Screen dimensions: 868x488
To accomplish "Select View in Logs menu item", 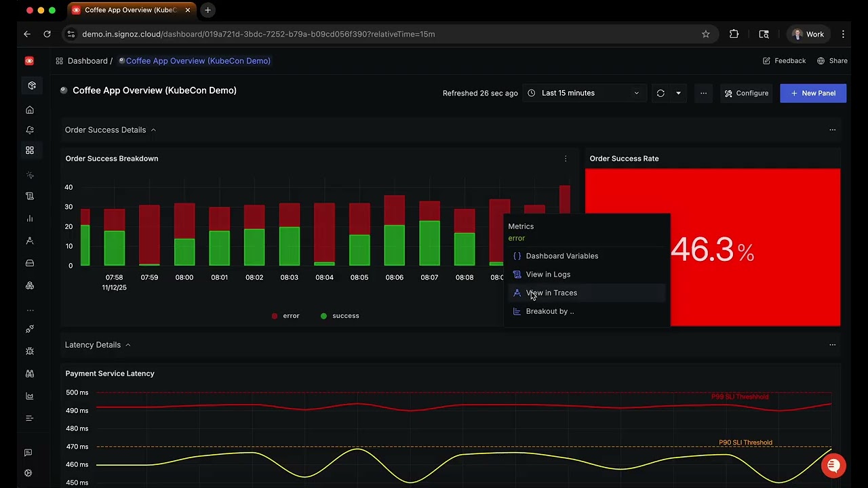I will click(x=587, y=274).
